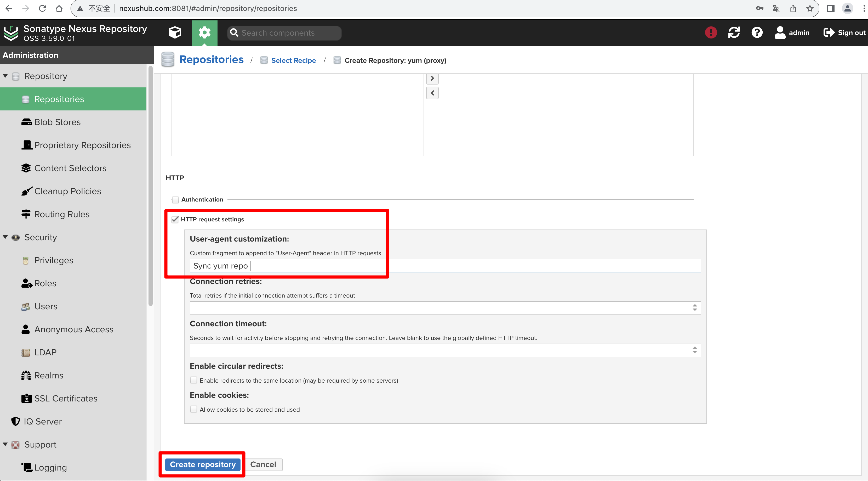
Task: Open the browser profile avatar
Action: coord(847,8)
